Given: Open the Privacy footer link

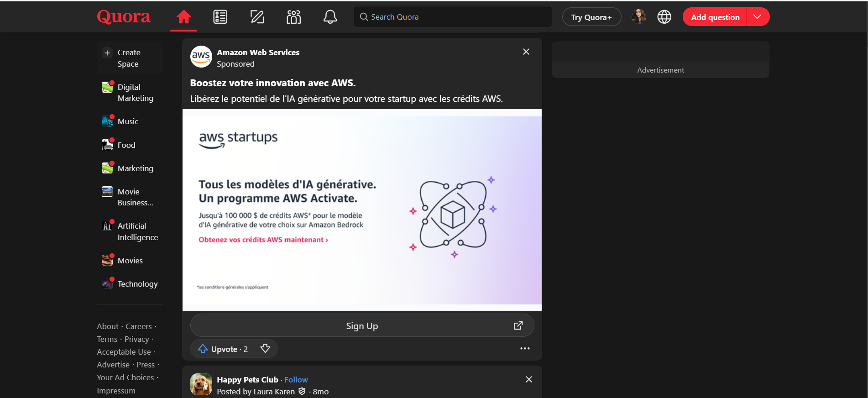Looking at the screenshot, I should click(137, 339).
